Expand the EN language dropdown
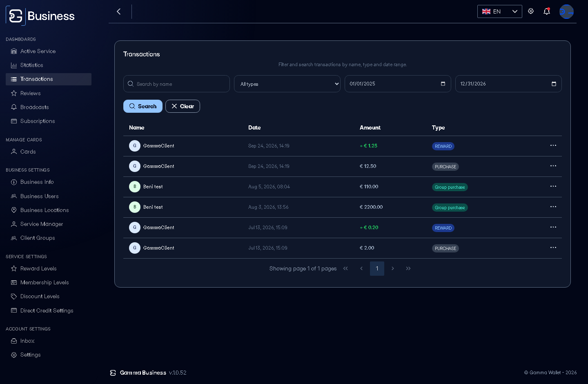The height and width of the screenshot is (384, 588). coord(500,11)
